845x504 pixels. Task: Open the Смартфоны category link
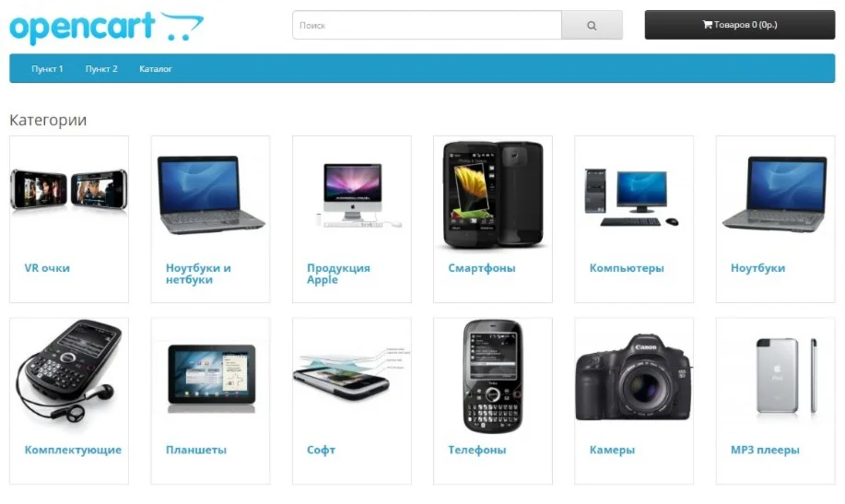(482, 268)
